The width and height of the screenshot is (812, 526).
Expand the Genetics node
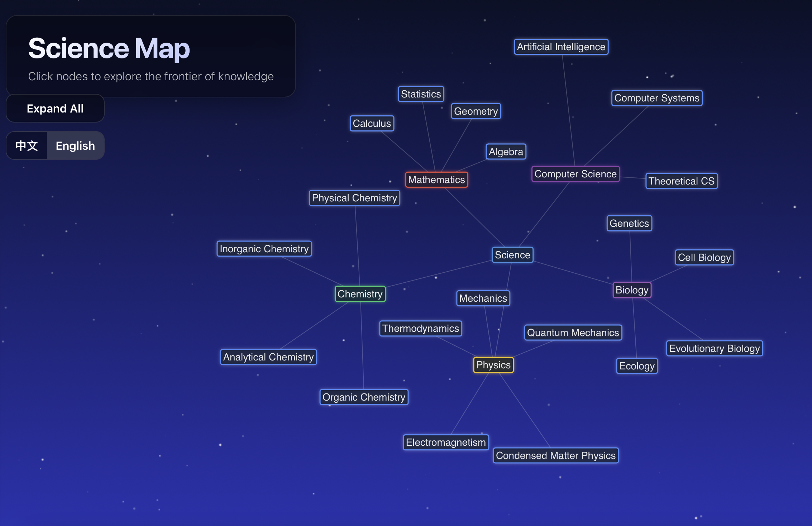coord(629,223)
